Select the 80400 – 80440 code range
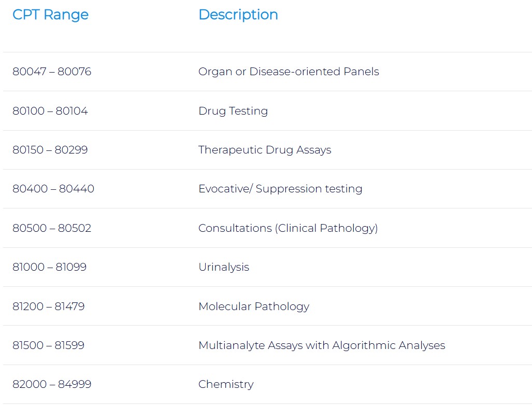This screenshot has height=405, width=532. 53,189
